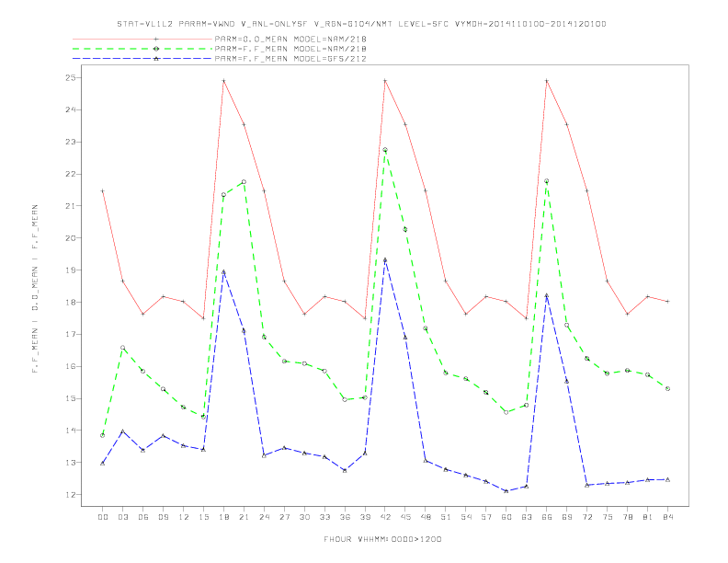Click y-axis tick value 21
Image resolution: width=728 pixels, height=563 pixels.
tap(71, 206)
